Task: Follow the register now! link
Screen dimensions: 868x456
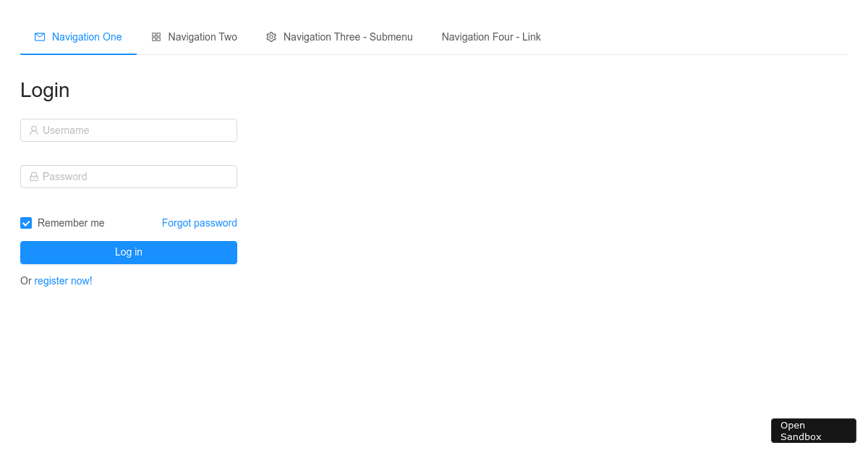Action: pos(63,281)
